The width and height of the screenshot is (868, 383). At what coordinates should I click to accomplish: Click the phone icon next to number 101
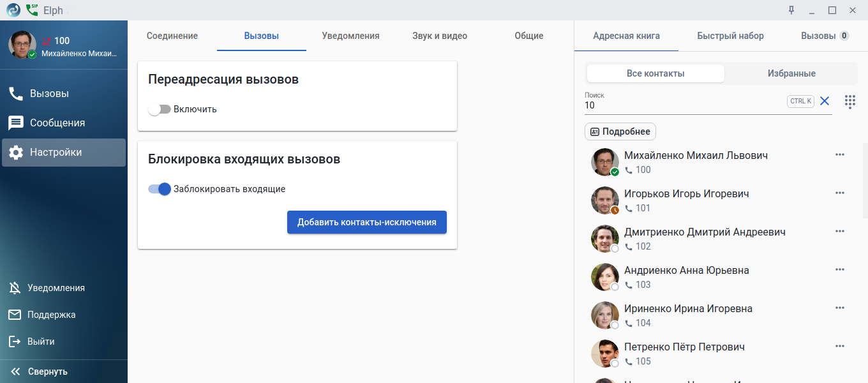pos(629,209)
